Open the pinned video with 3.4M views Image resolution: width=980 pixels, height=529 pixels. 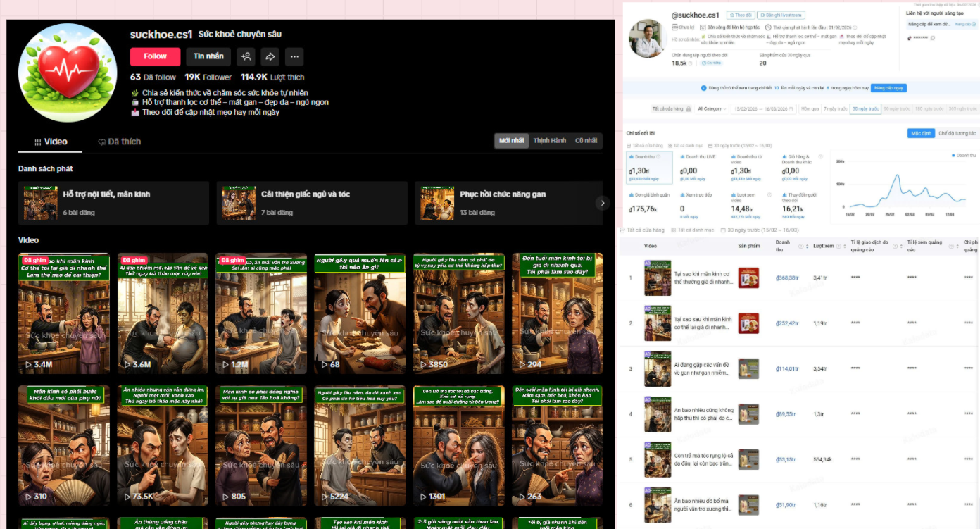tap(64, 313)
